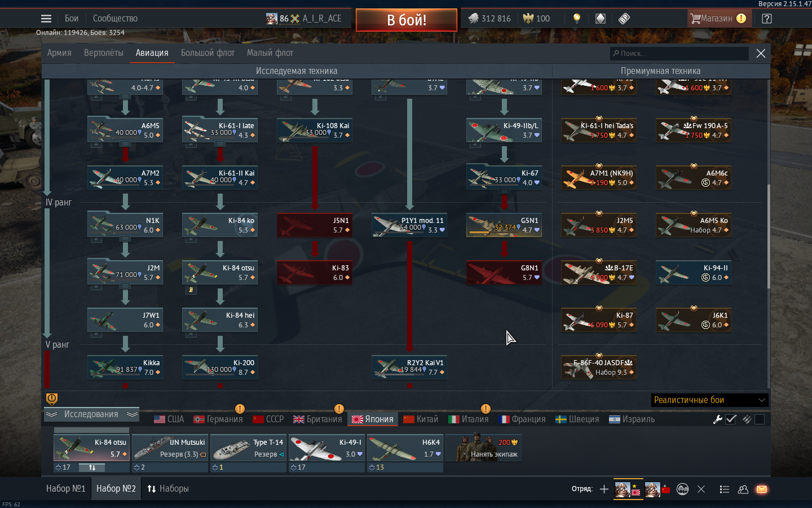This screenshot has width=812, height=508.
Task: Click swap arrows under Ki-84 otsu slot
Action: 92,467
